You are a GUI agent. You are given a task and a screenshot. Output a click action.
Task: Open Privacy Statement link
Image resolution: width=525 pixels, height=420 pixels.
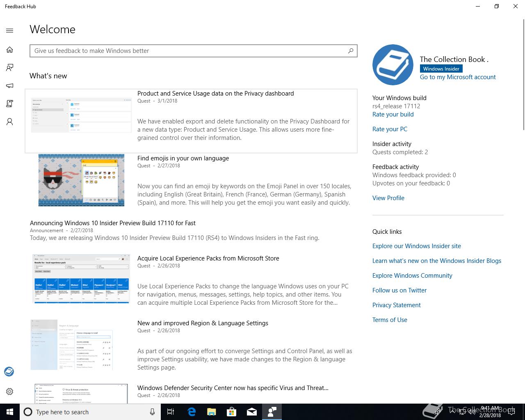[397, 305]
